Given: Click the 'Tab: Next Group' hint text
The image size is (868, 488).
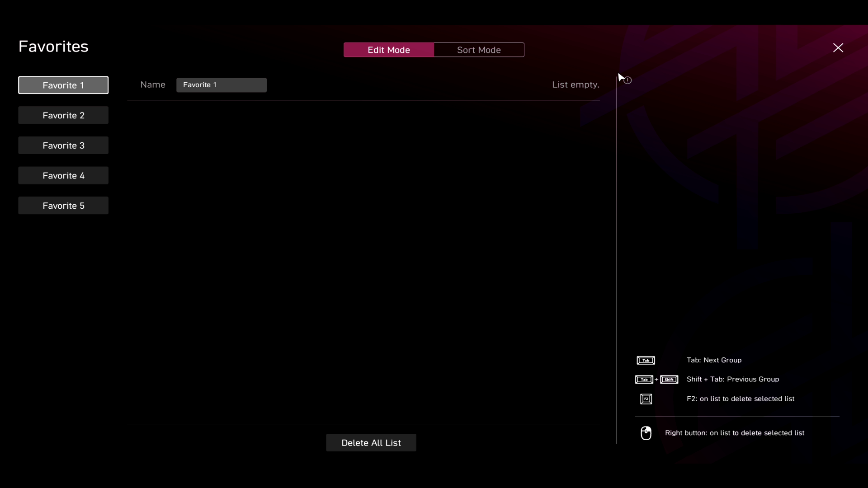Looking at the screenshot, I should pos(714,360).
